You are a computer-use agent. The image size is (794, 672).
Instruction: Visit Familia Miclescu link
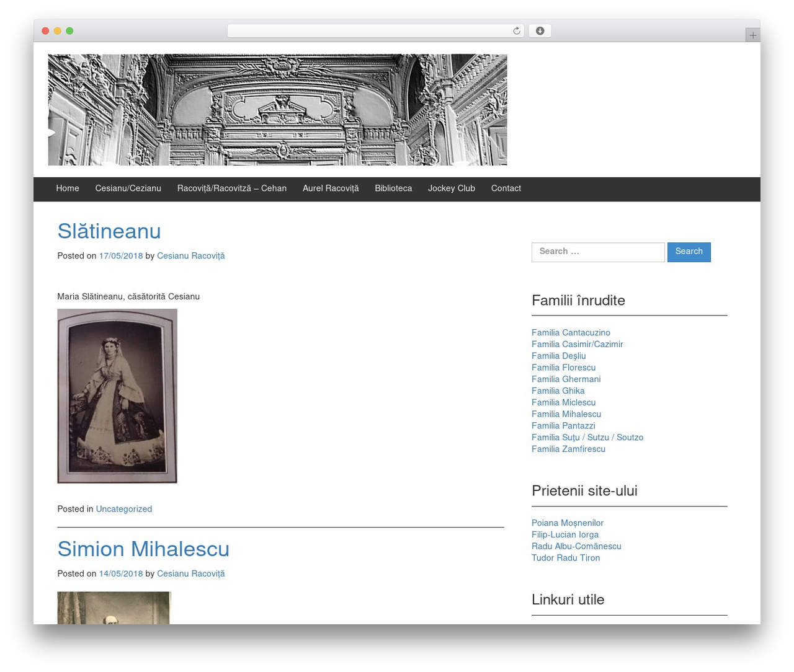[x=563, y=403]
